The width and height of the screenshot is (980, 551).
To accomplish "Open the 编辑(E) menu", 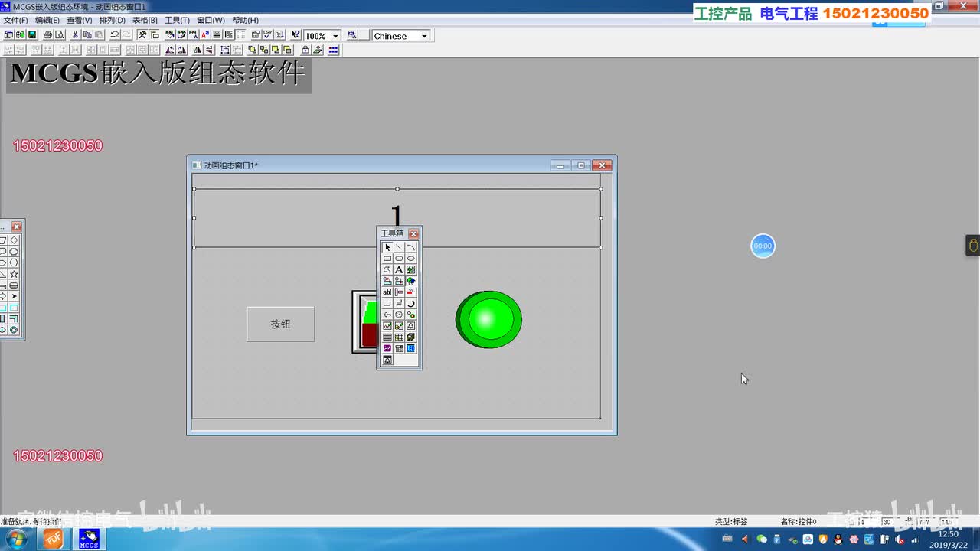I will 47,21.
